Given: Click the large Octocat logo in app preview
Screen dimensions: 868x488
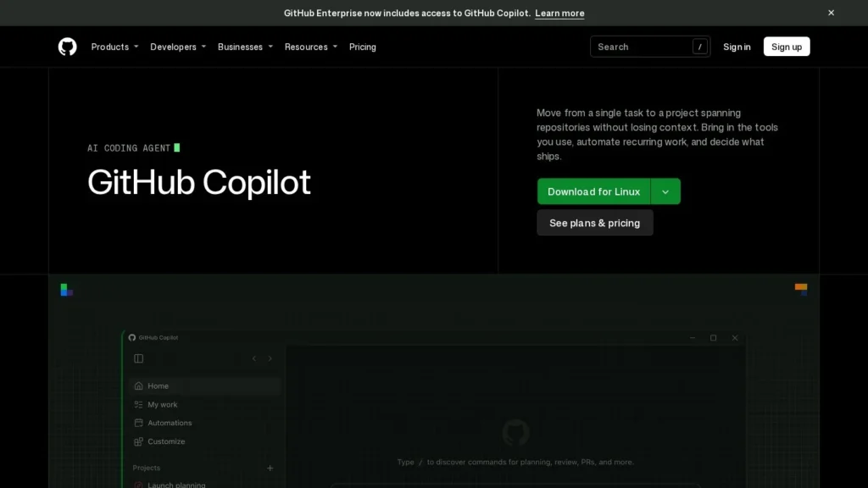Looking at the screenshot, I should pyautogui.click(x=515, y=433).
